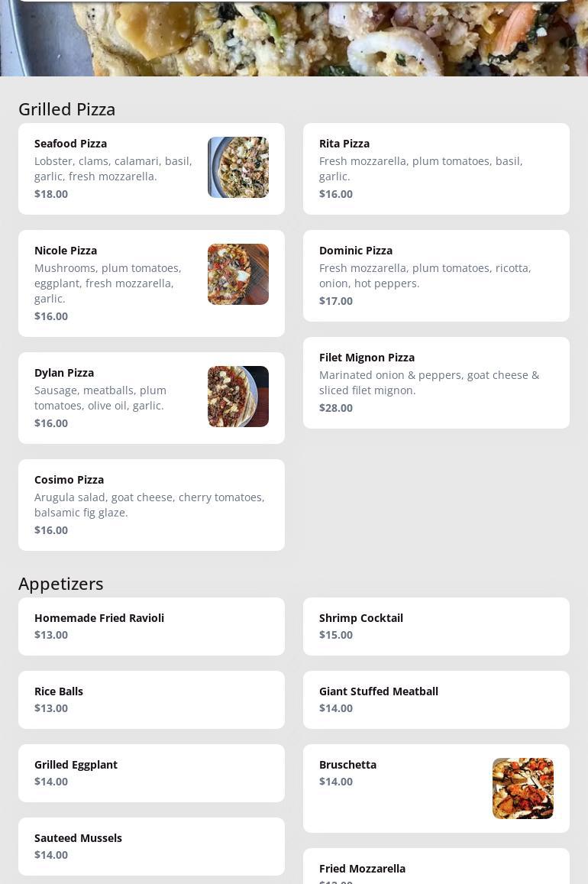Click the Dylan Pizza item name
The image size is (588, 884).
[x=64, y=373]
